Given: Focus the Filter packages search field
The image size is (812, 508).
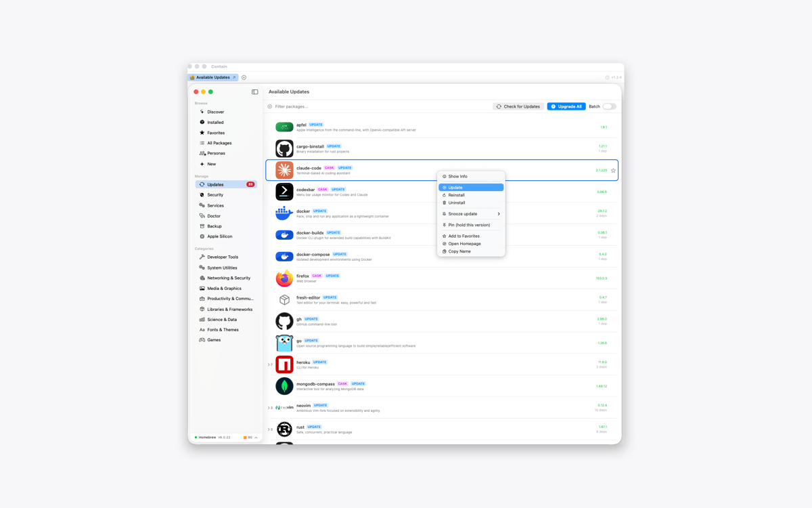Looking at the screenshot, I should click(379, 106).
